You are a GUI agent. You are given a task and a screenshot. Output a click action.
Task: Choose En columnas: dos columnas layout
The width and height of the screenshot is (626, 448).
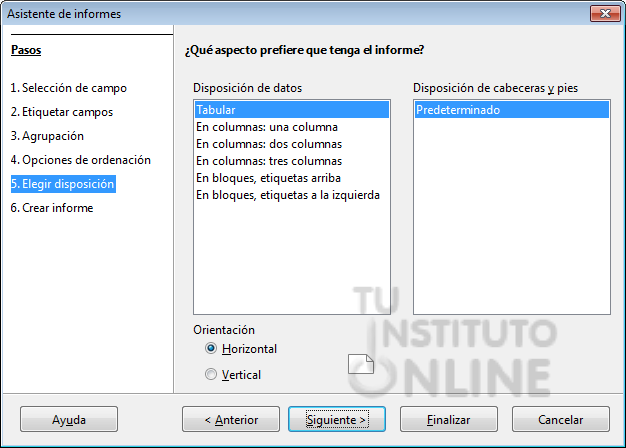[x=292, y=144]
